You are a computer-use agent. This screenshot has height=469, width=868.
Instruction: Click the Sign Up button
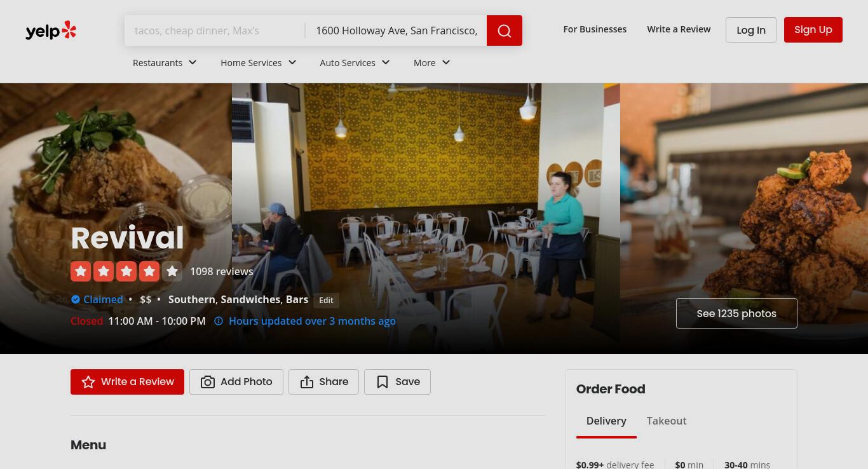coord(813,30)
